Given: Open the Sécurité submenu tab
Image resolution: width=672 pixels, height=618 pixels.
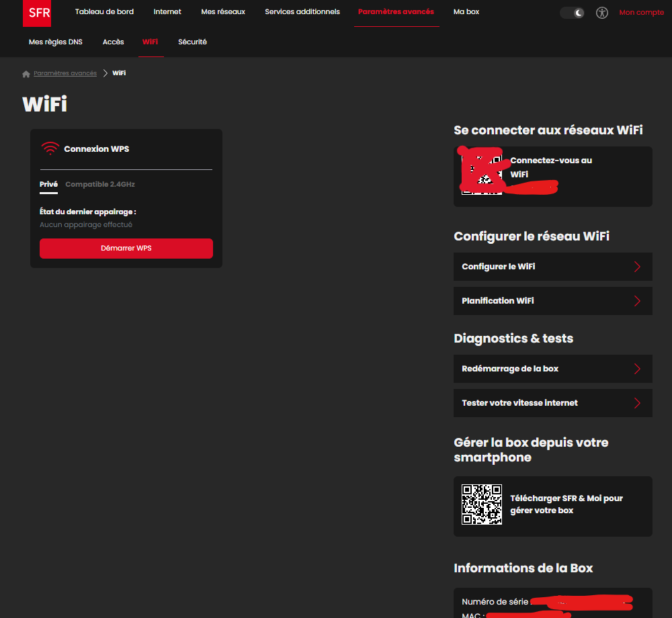Looking at the screenshot, I should [x=192, y=42].
